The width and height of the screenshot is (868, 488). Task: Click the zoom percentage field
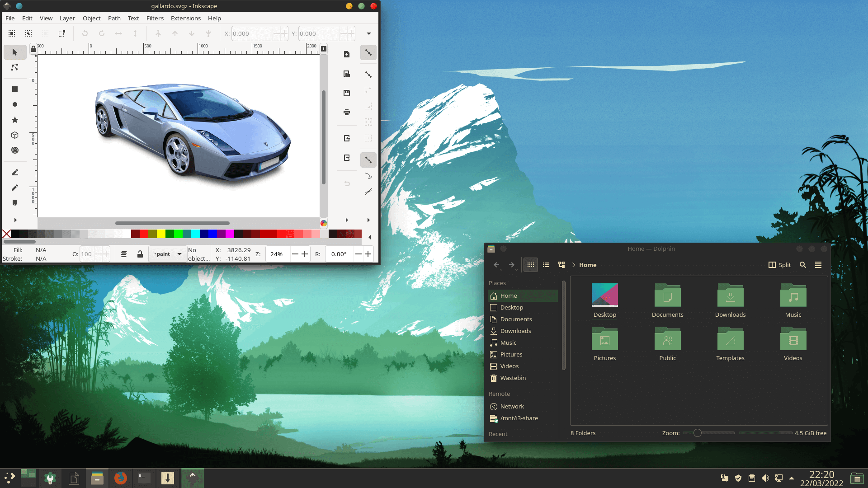(x=277, y=254)
